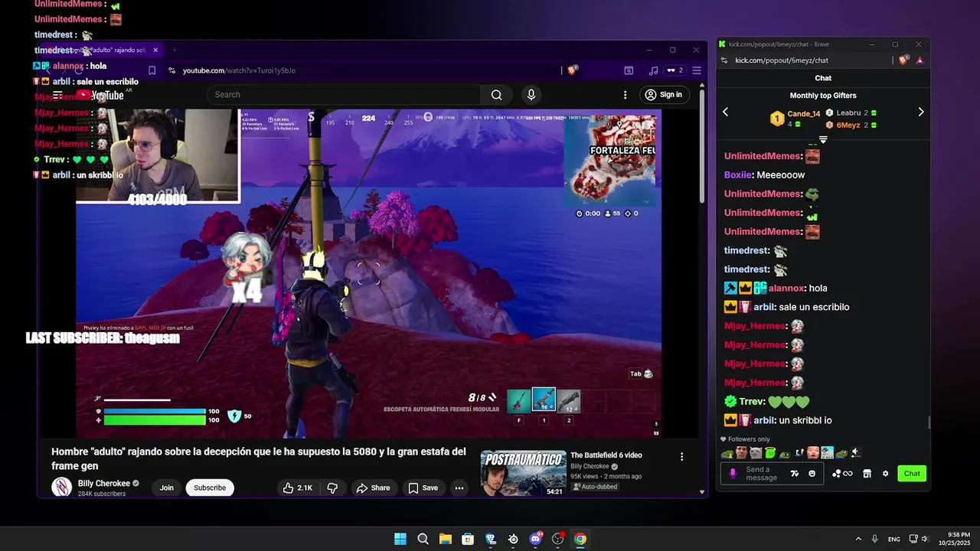Open the Postraumático video thumbnail
Image resolution: width=980 pixels, height=551 pixels.
524,473
